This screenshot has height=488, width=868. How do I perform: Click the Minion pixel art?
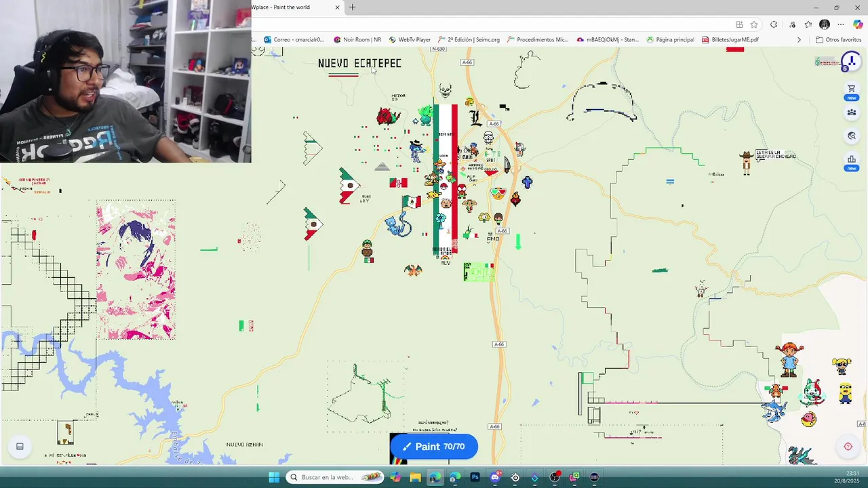845,392
